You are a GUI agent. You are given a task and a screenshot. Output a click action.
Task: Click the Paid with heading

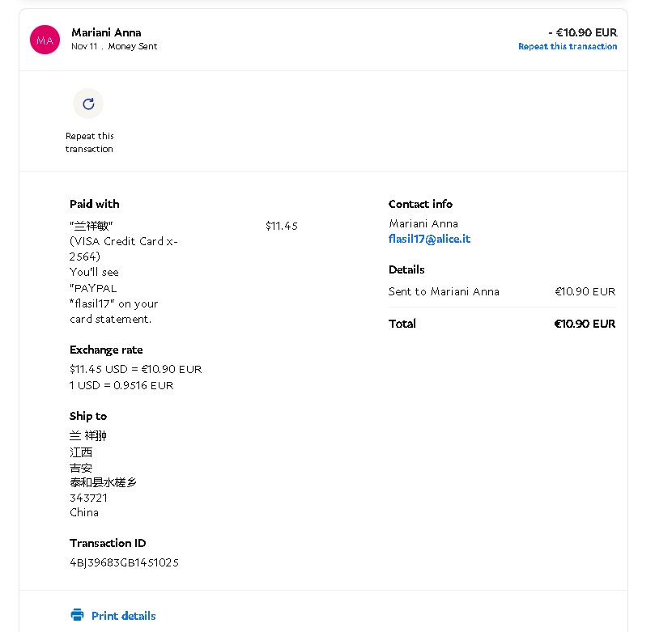point(94,204)
